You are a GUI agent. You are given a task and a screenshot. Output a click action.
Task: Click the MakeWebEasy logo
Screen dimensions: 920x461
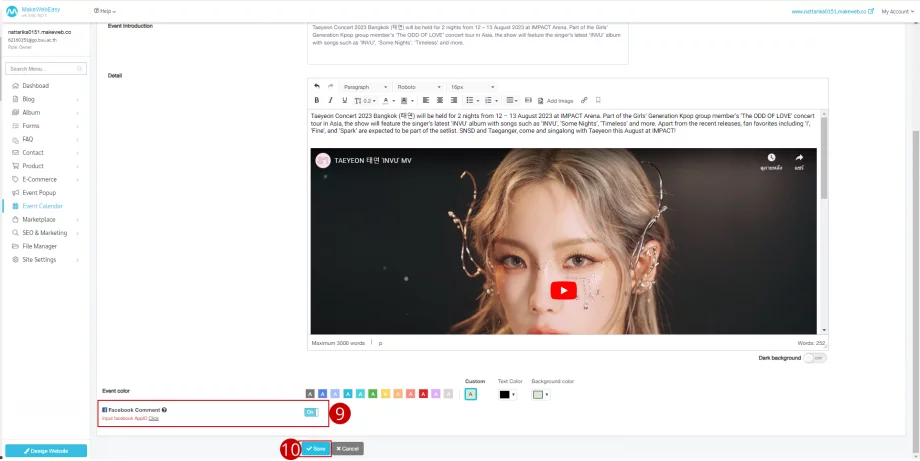33,11
